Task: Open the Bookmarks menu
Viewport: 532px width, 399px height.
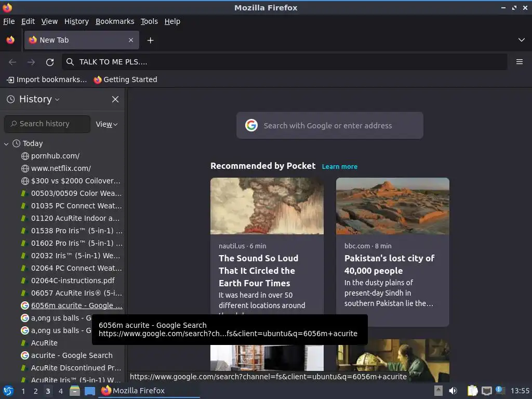Action: (x=115, y=21)
